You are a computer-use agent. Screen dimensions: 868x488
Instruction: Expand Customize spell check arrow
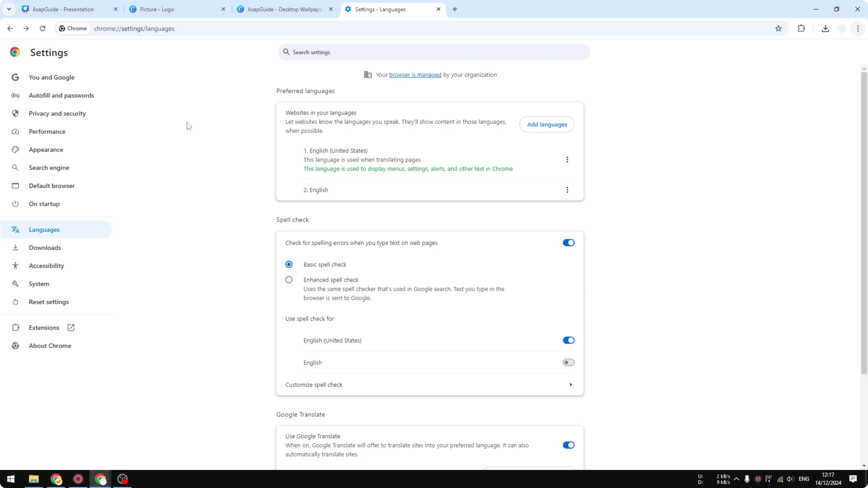(571, 385)
